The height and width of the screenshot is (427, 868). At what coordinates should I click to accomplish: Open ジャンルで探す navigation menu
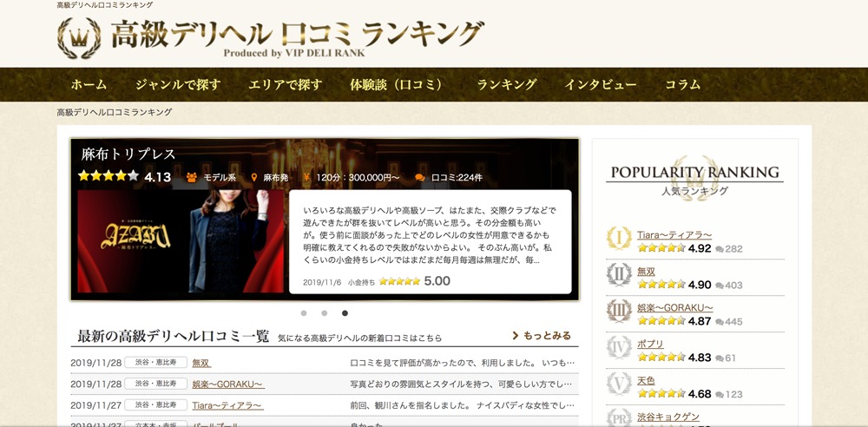178,85
